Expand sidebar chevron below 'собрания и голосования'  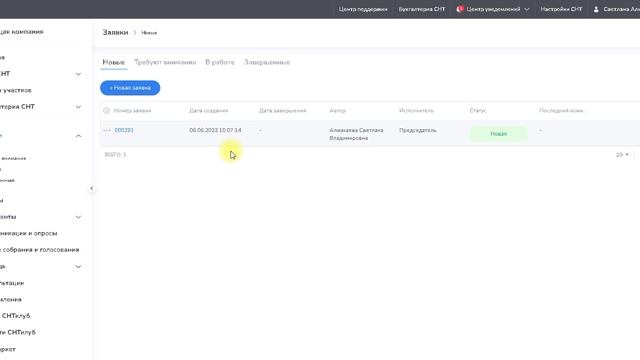click(x=78, y=267)
